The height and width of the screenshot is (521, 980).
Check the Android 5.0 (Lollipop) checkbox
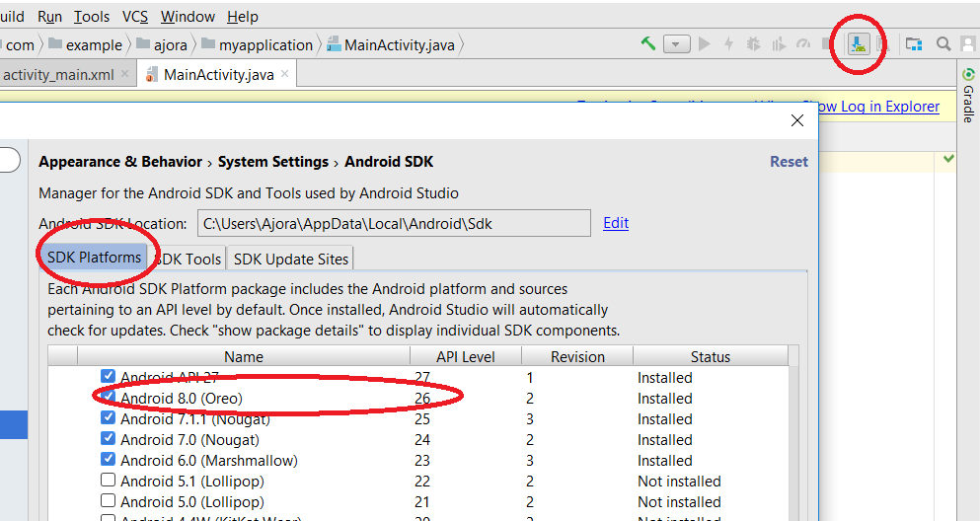[108, 500]
